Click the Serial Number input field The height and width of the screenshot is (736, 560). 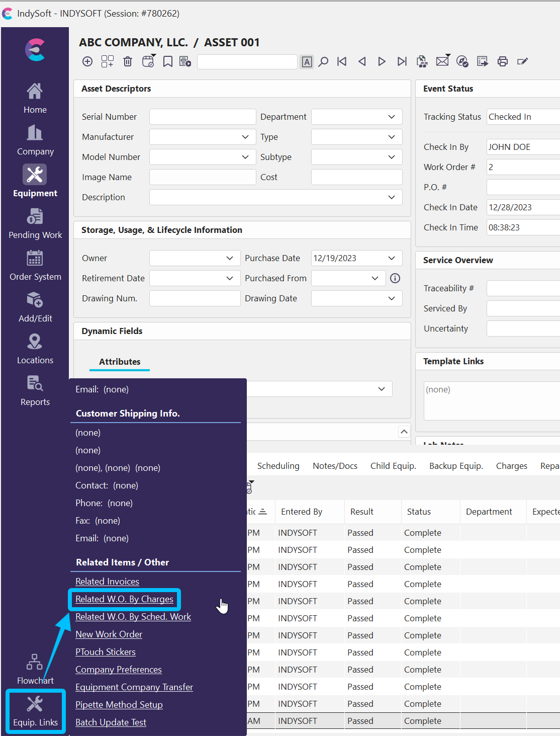[x=203, y=117]
